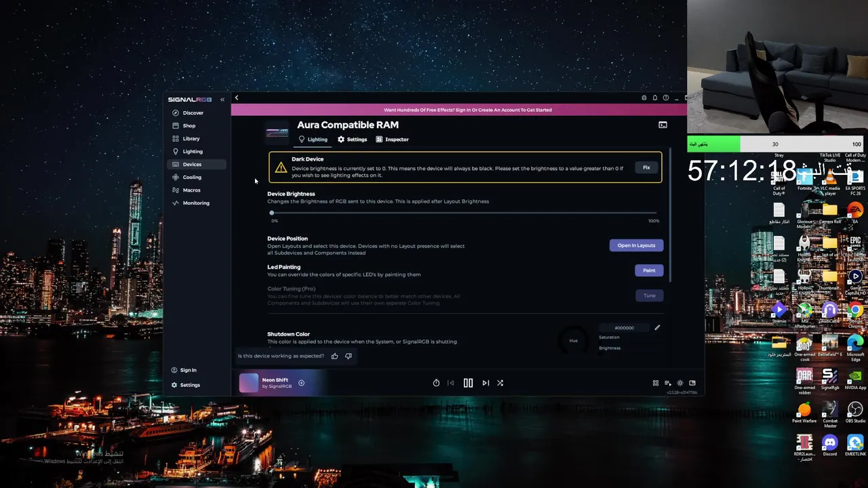Open Discord desktop shortcut

click(x=830, y=446)
